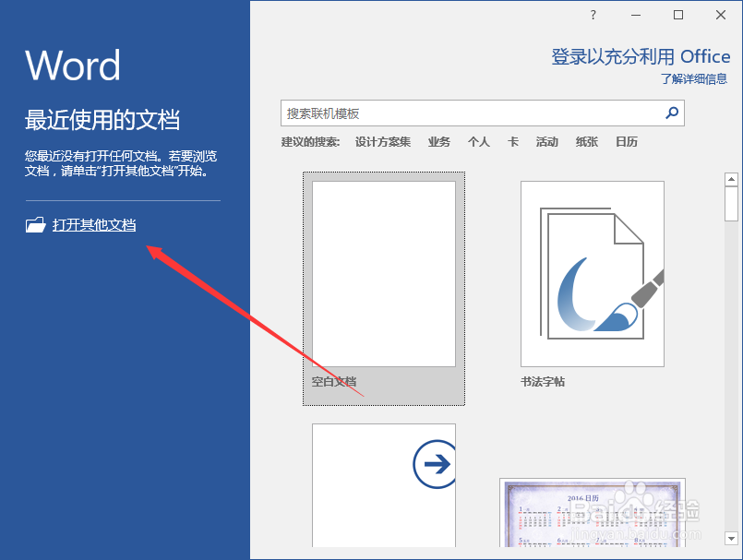Select the 个人 suggested search
The width and height of the screenshot is (743, 560).
point(479,142)
